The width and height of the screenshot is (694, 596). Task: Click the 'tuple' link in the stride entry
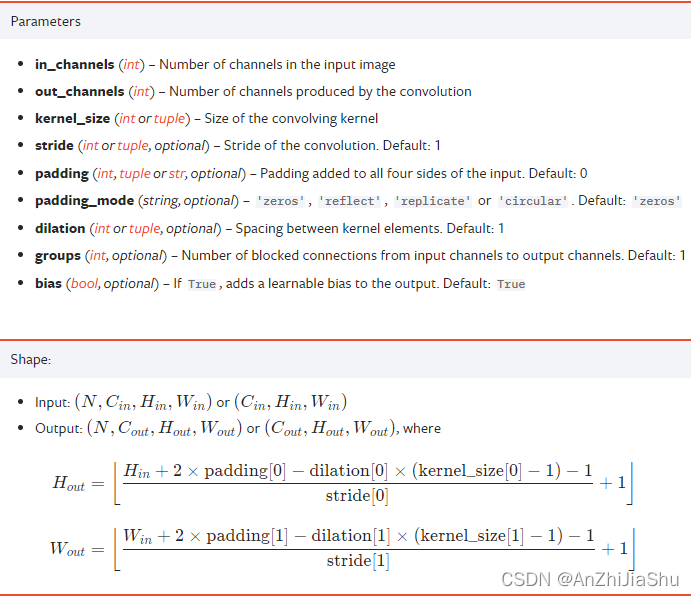click(133, 146)
